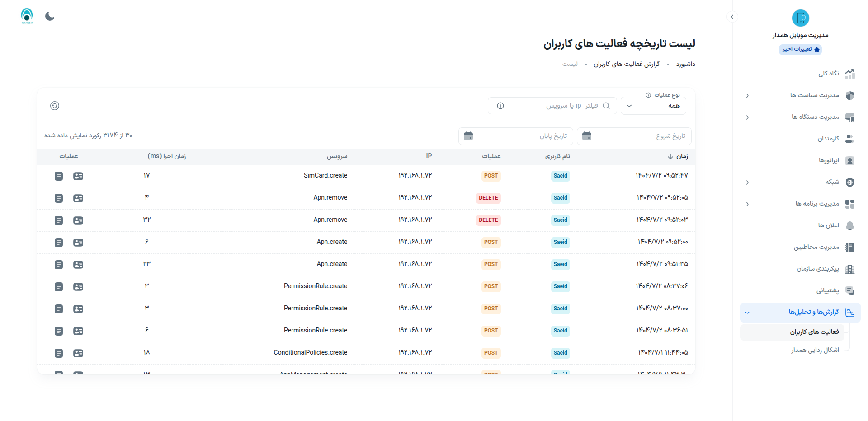Open the نوع عملیات dropdown showing همه

click(653, 106)
